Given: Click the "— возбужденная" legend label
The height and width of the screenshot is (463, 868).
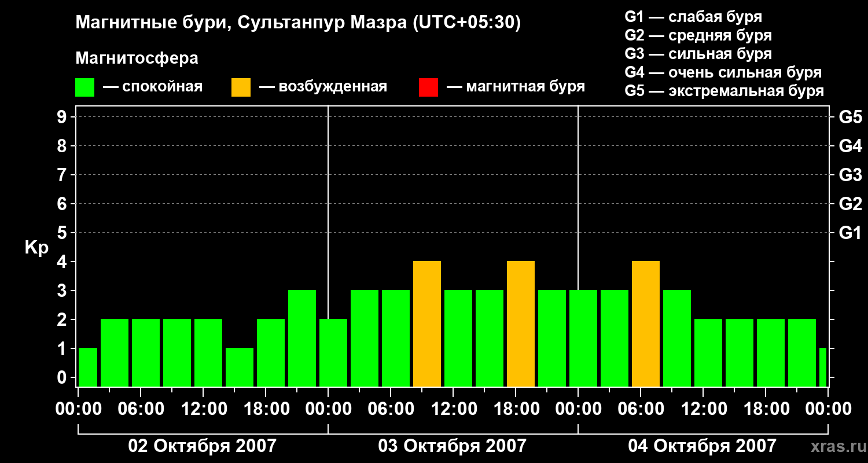Looking at the screenshot, I should pyautogui.click(x=323, y=87).
